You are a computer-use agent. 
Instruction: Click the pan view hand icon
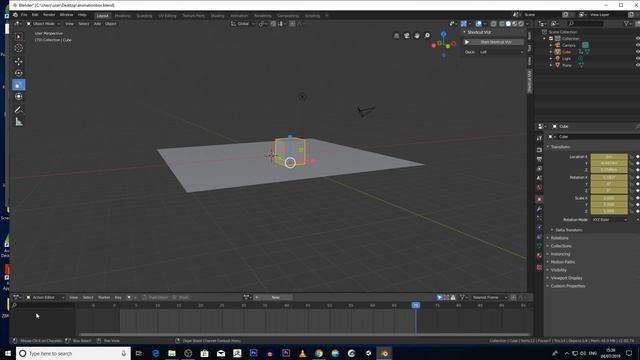point(417,36)
